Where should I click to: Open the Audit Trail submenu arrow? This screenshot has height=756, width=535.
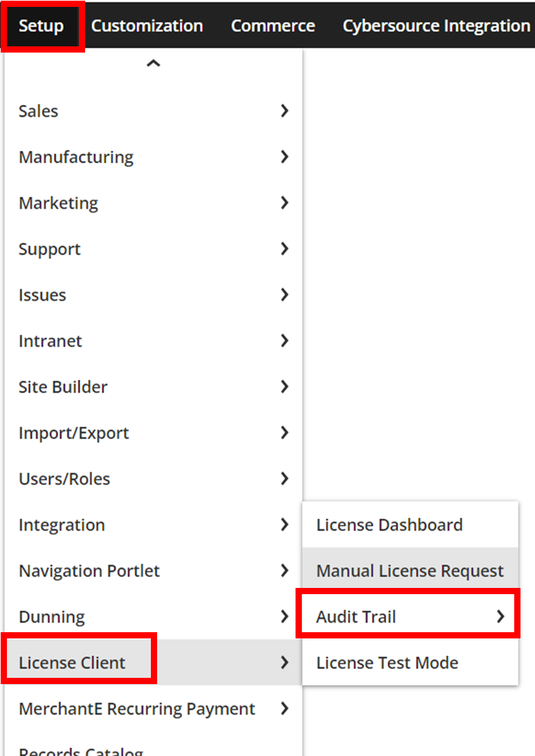[500, 616]
